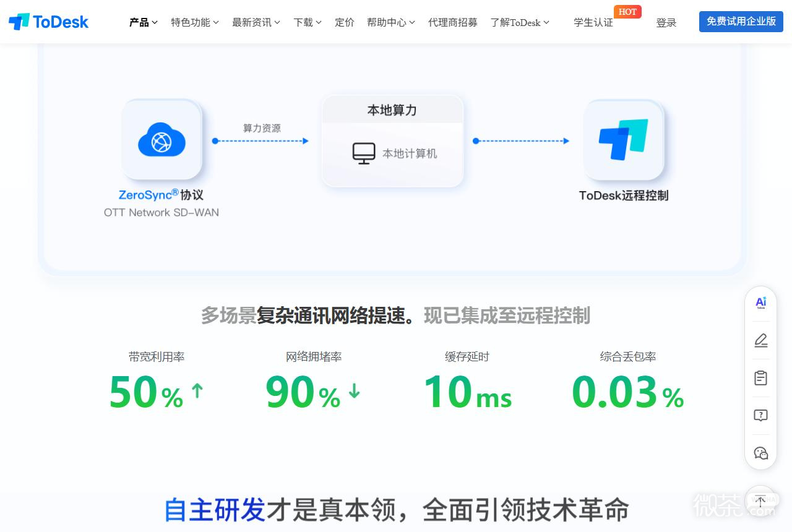This screenshot has width=792, height=532.
Task: Click the 算力资源 arrow label
Action: (262, 128)
